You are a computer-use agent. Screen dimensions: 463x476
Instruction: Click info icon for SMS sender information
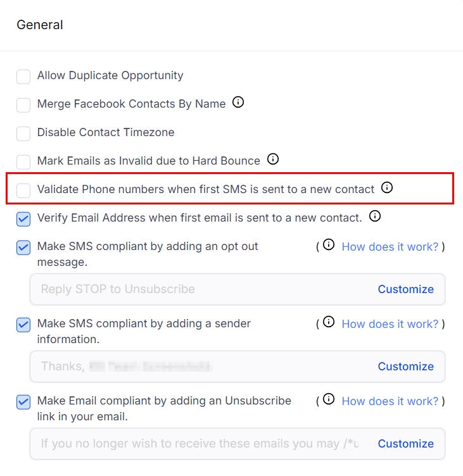328,322
